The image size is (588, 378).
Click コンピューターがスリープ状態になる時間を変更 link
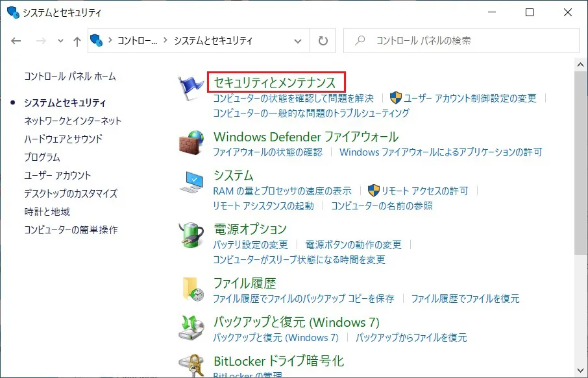pos(299,259)
